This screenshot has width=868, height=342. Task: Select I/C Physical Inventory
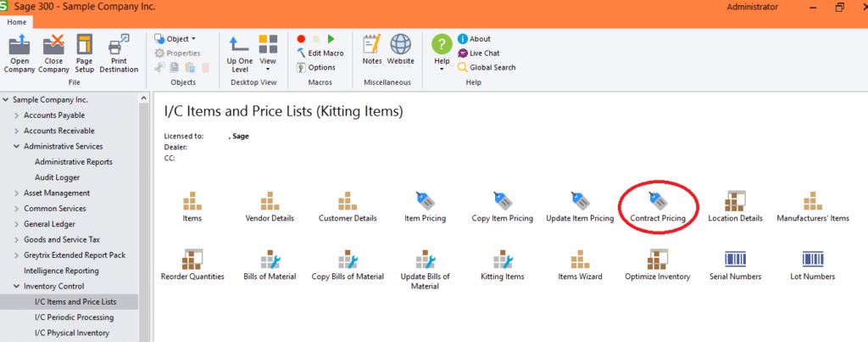72,333
